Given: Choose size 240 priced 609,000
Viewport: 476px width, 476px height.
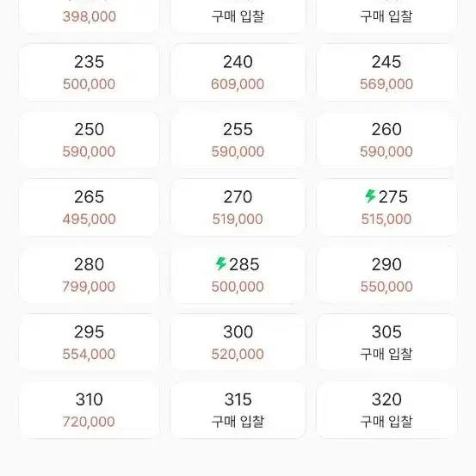Looking at the screenshot, I should (x=238, y=72).
